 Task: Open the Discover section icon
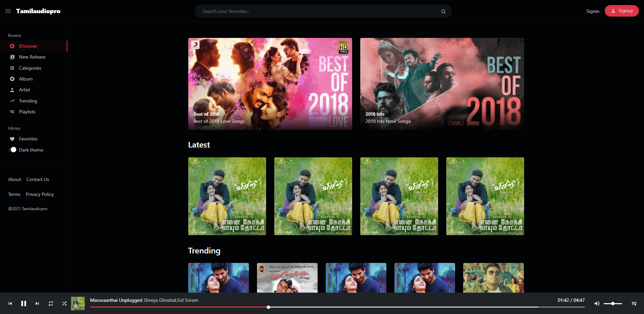pos(13,46)
